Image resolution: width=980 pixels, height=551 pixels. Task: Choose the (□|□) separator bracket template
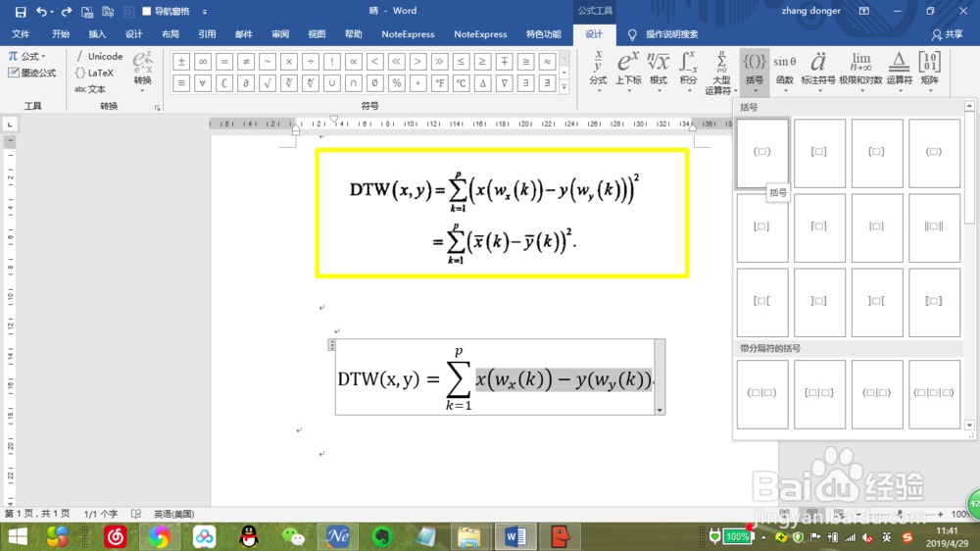point(761,393)
